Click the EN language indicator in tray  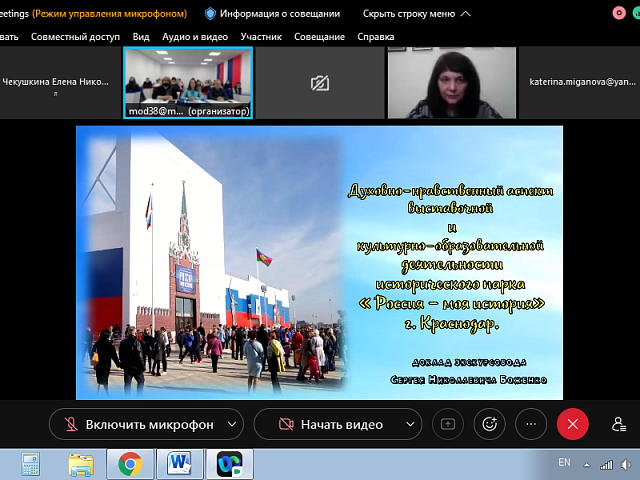[x=564, y=463]
